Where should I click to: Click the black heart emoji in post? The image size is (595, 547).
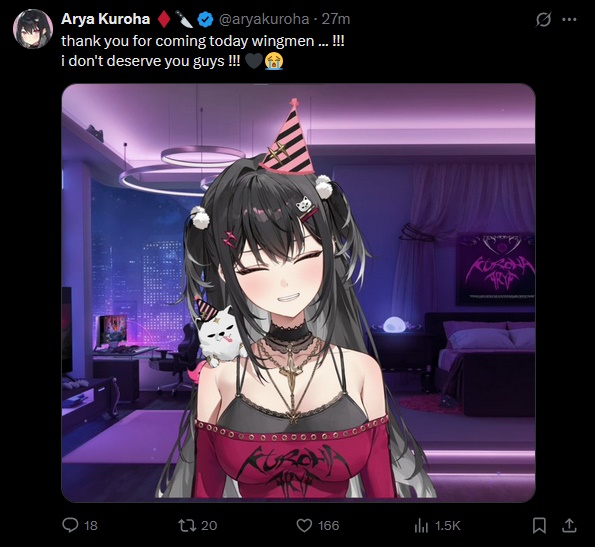click(254, 61)
